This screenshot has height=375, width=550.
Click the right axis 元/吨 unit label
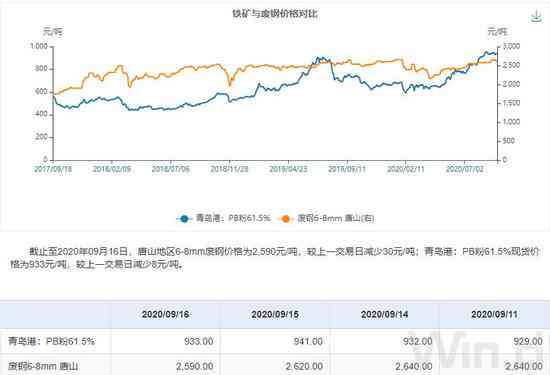point(497,32)
